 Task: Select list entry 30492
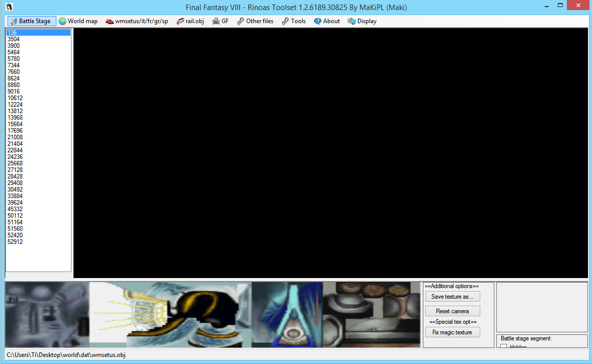click(x=38, y=190)
